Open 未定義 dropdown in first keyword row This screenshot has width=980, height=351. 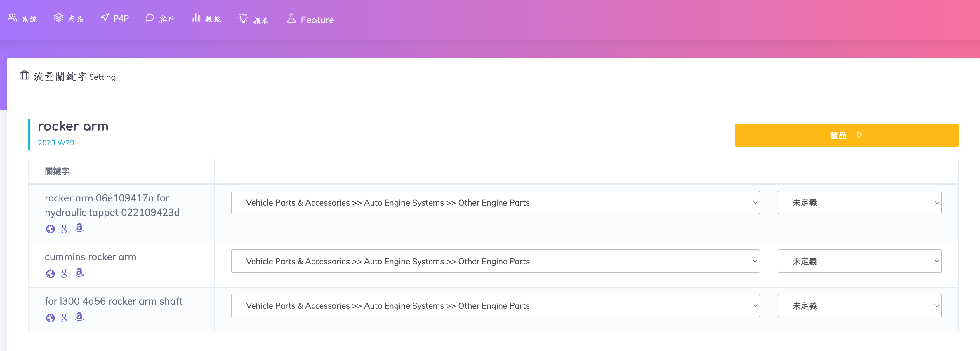[859, 203]
